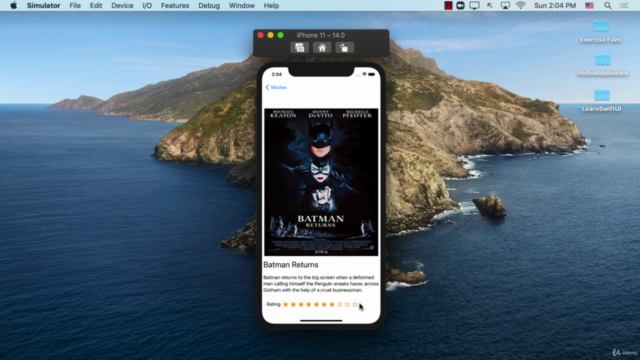Screen dimensions: 640x360
Task: Click the movie description paragraph
Action: point(321,284)
